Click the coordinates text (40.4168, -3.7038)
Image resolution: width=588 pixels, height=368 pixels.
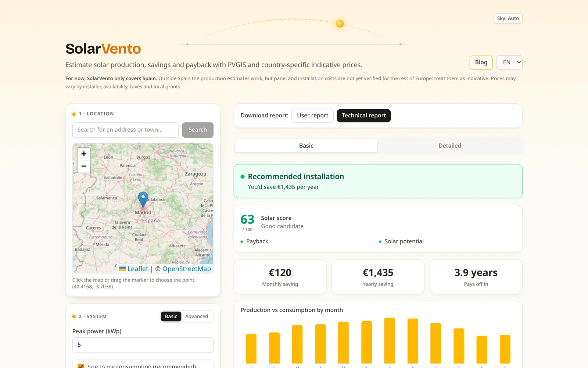(x=93, y=287)
